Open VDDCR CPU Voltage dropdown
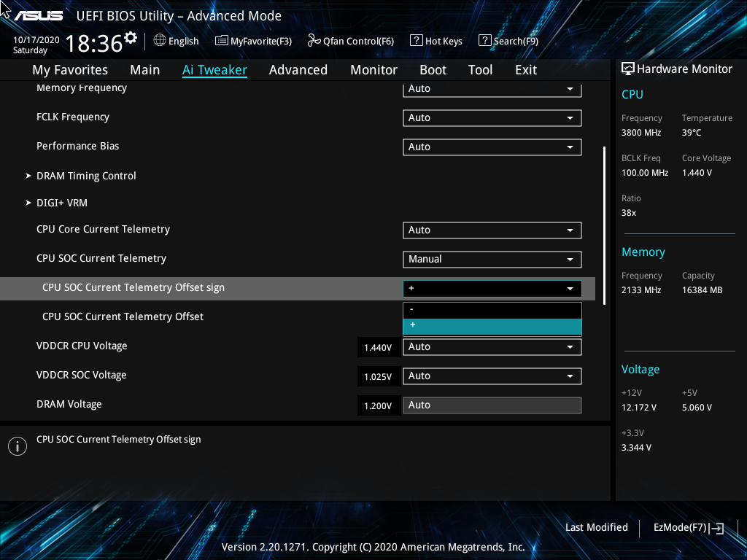 [492, 346]
